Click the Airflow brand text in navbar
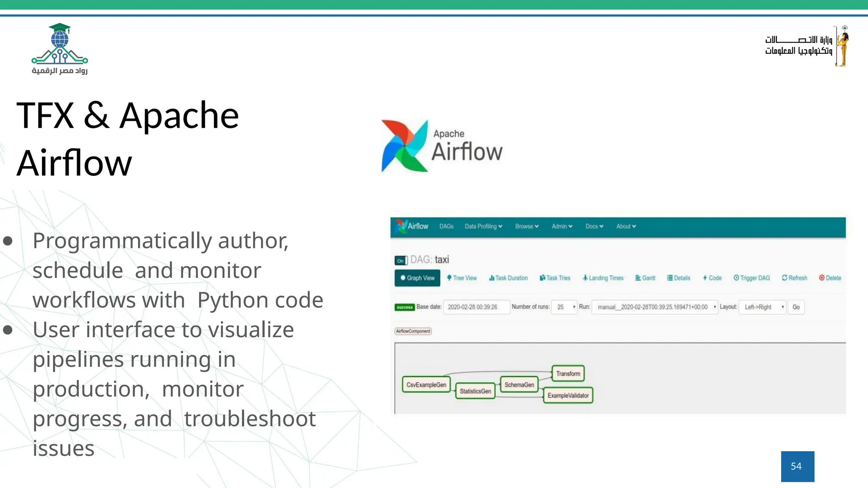Viewport: 868px width, 488px height. click(418, 226)
